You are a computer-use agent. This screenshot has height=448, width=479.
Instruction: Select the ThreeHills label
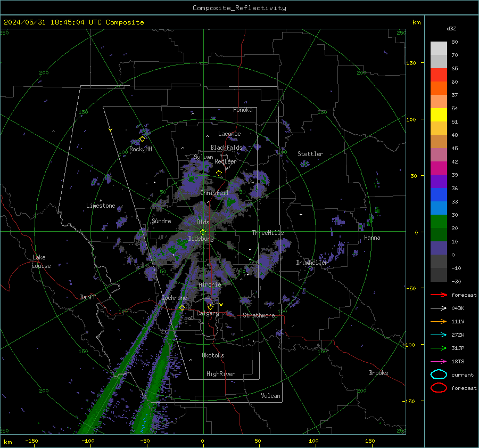(x=268, y=233)
